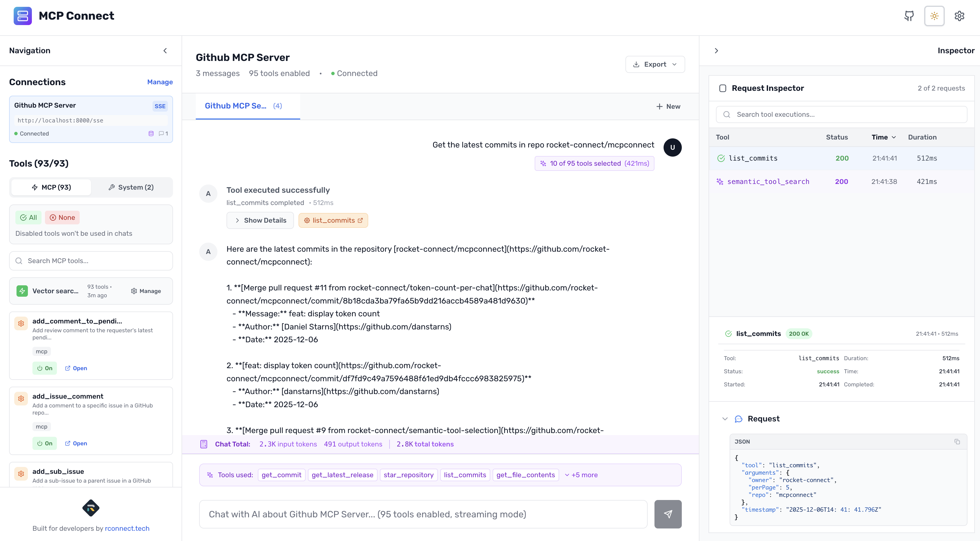Image resolution: width=980 pixels, height=541 pixels.
Task: Click the message count icon on the connection card
Action: (162, 134)
